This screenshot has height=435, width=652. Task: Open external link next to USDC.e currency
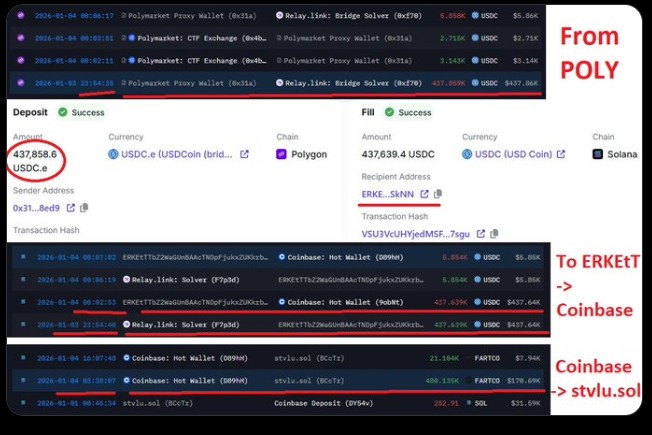click(x=244, y=155)
